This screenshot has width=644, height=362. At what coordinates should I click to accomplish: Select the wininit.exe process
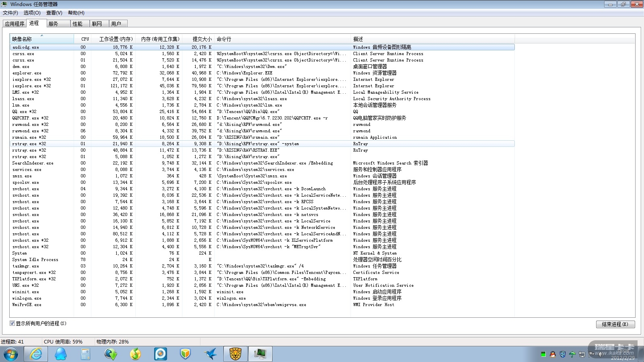262,292
